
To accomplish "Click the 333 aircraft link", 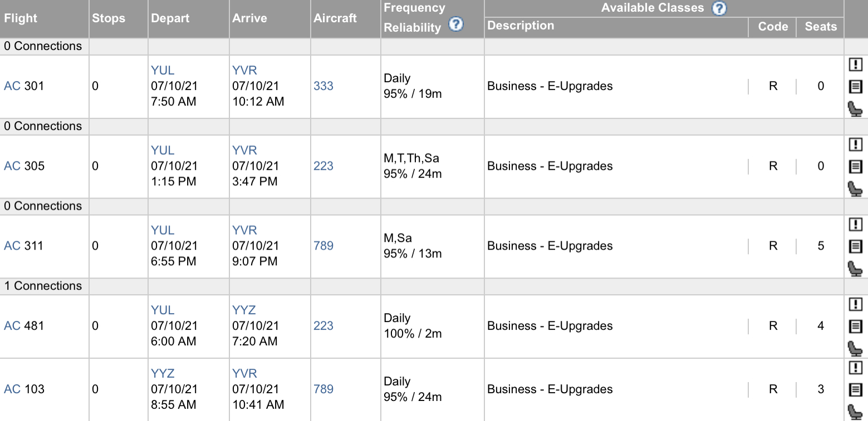I will coord(323,86).
